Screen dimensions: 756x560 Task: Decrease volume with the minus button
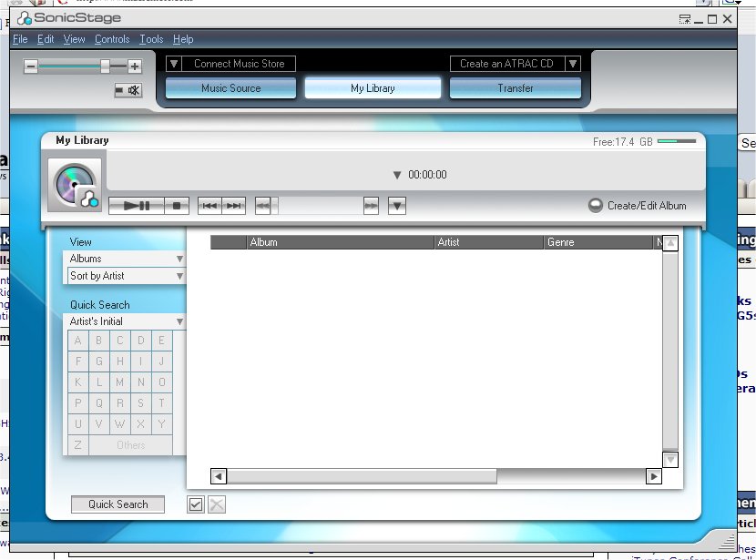pos(31,66)
